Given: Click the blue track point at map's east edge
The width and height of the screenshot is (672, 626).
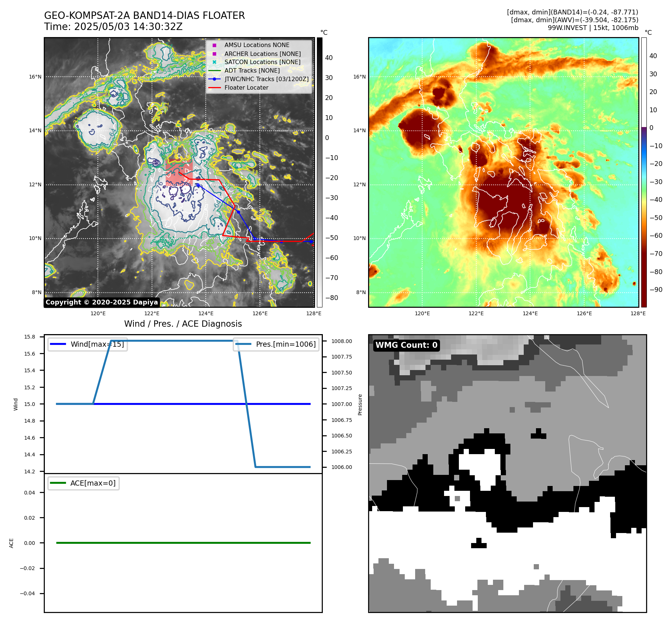Looking at the screenshot, I should coord(311,242).
